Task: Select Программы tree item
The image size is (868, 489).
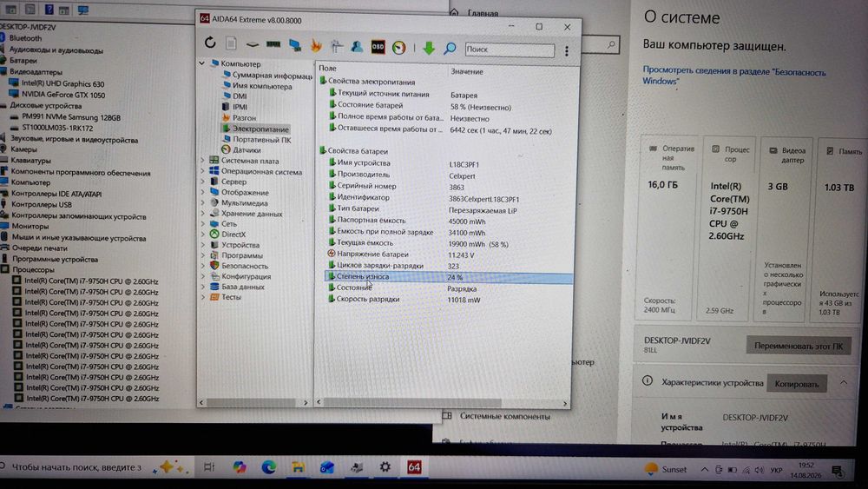Action: tap(236, 255)
